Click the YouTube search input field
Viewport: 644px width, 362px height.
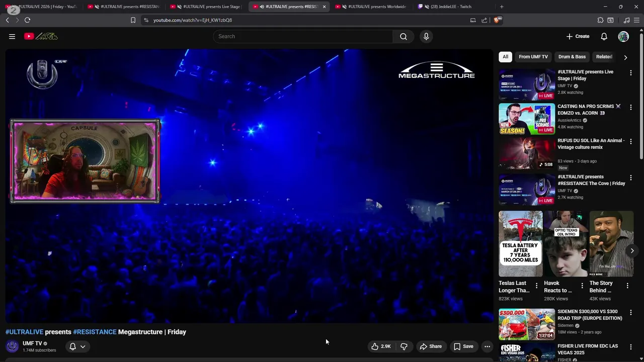(303, 36)
